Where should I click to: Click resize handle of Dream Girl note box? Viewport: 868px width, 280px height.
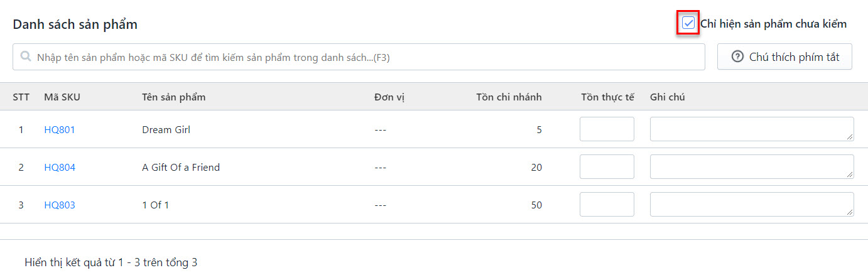850,137
